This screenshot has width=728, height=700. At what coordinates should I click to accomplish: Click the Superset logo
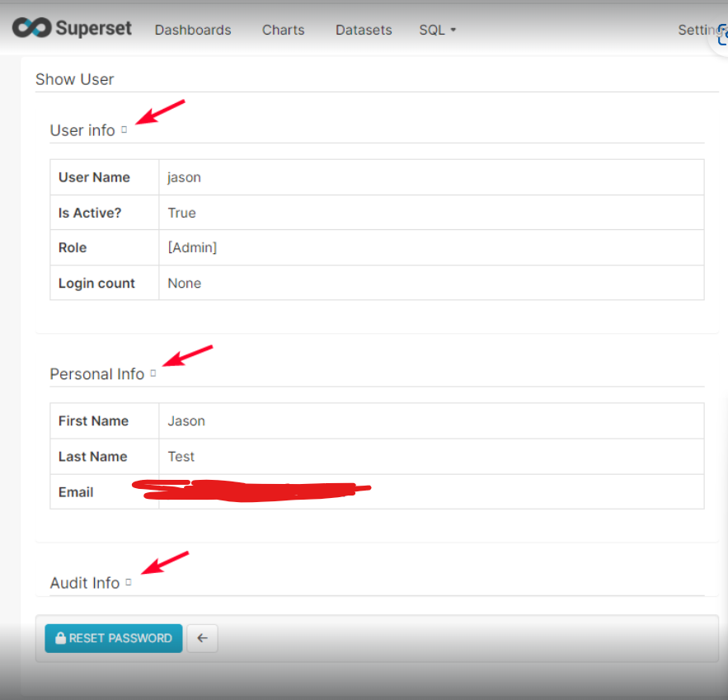coord(72,28)
